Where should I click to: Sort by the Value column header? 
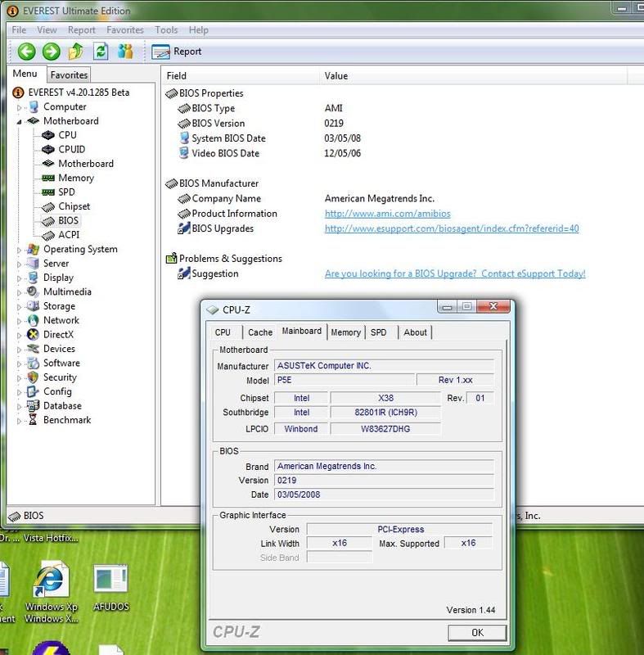(x=474, y=76)
